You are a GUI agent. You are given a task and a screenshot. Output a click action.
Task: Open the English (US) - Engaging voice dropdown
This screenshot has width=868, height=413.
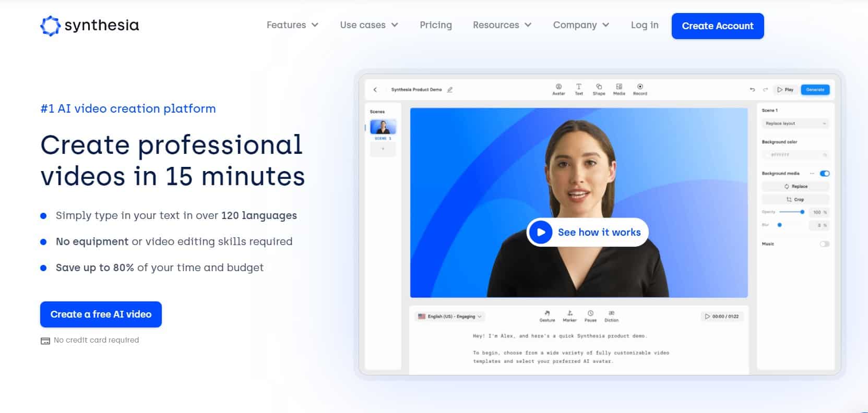click(x=450, y=317)
